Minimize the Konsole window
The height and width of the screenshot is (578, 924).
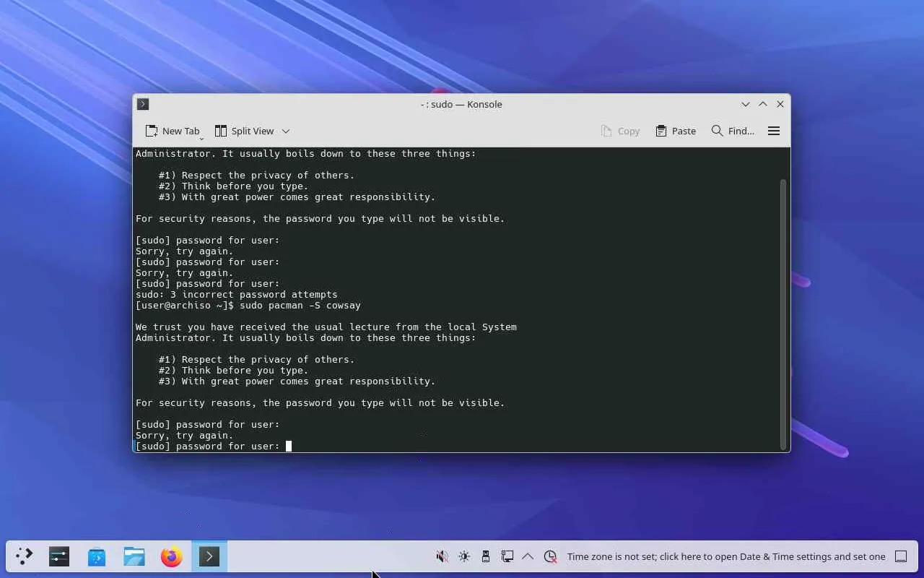pos(746,104)
